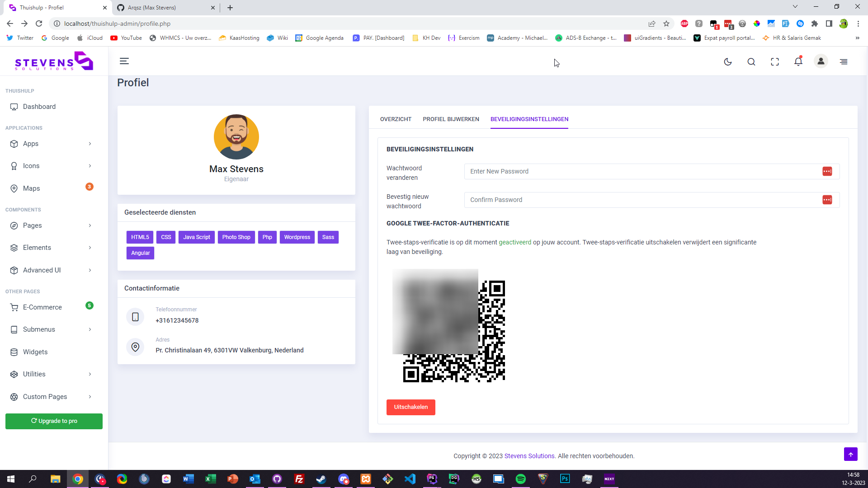Open Spotify from the taskbar
This screenshot has width=868, height=488.
tap(521, 479)
